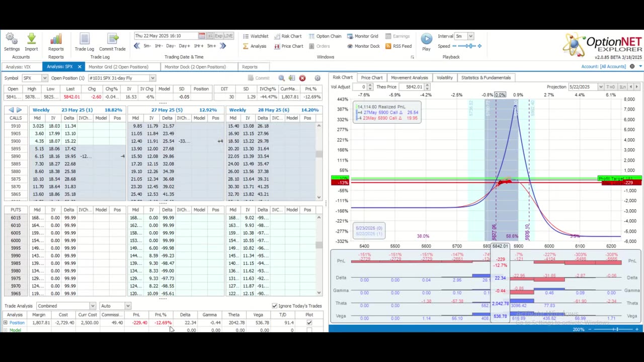Click the red delete position icon
Viewport: 644px width, 362px height.
pyautogui.click(x=302, y=78)
